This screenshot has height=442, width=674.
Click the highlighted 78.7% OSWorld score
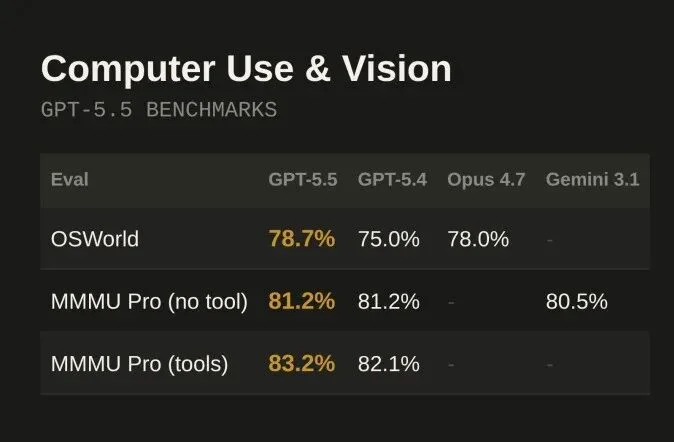pos(301,239)
